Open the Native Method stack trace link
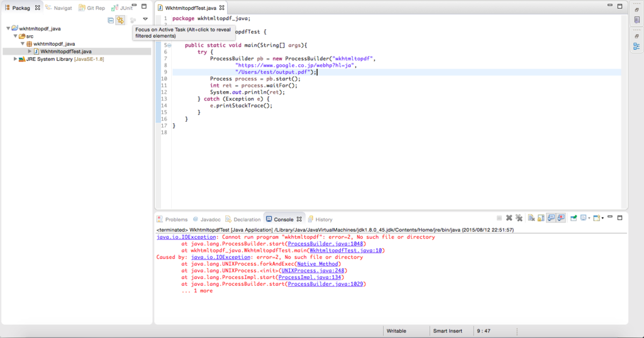Image resolution: width=644 pixels, height=338 pixels. (318, 264)
